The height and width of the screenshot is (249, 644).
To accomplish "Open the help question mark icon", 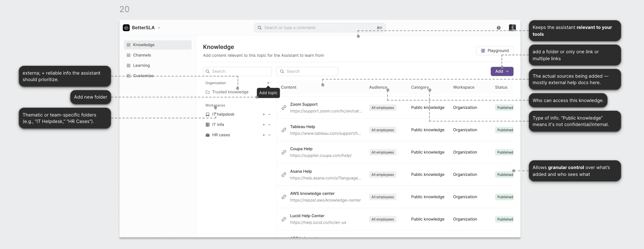I will (498, 28).
